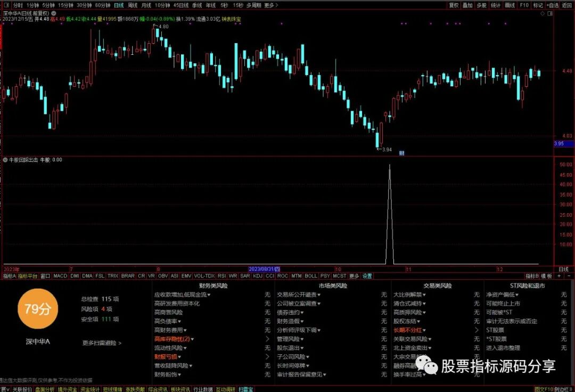Apply the KDJ indicator
The height and width of the screenshot is (392, 575).
[x=258, y=276]
